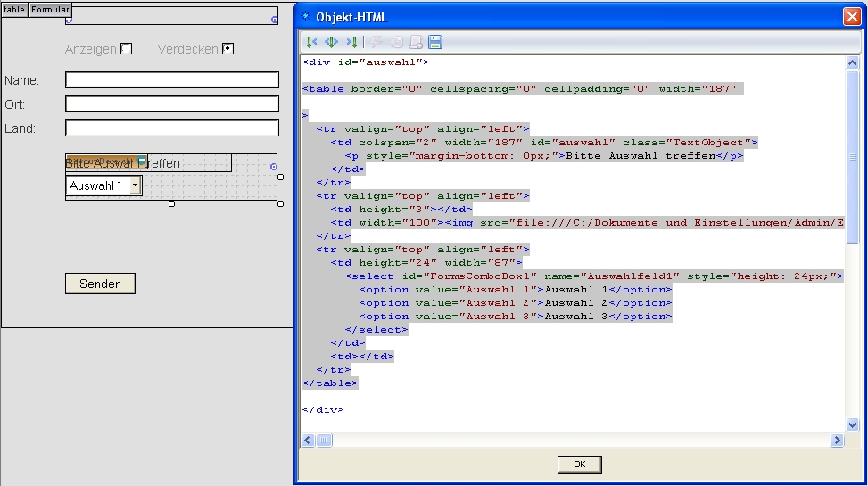Click the horizontal scrollbar thumb in code view
The width and height of the screenshot is (868, 486).
tap(325, 441)
